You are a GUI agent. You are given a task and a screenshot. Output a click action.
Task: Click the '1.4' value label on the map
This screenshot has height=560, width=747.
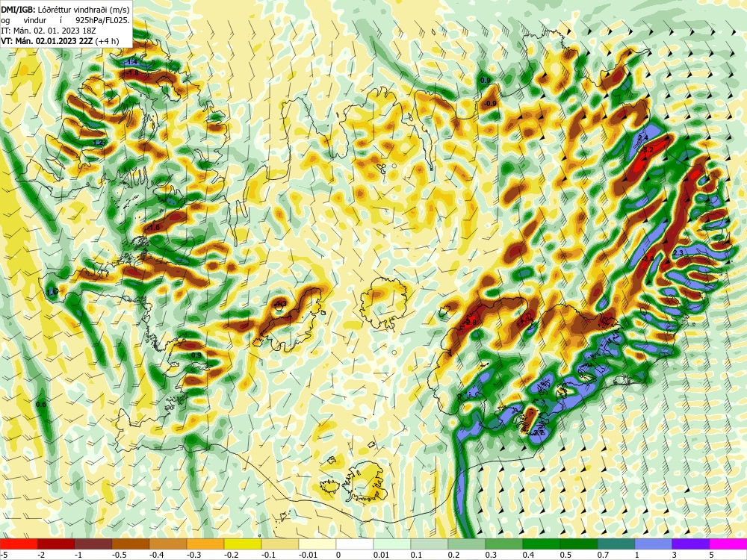[x=132, y=62]
